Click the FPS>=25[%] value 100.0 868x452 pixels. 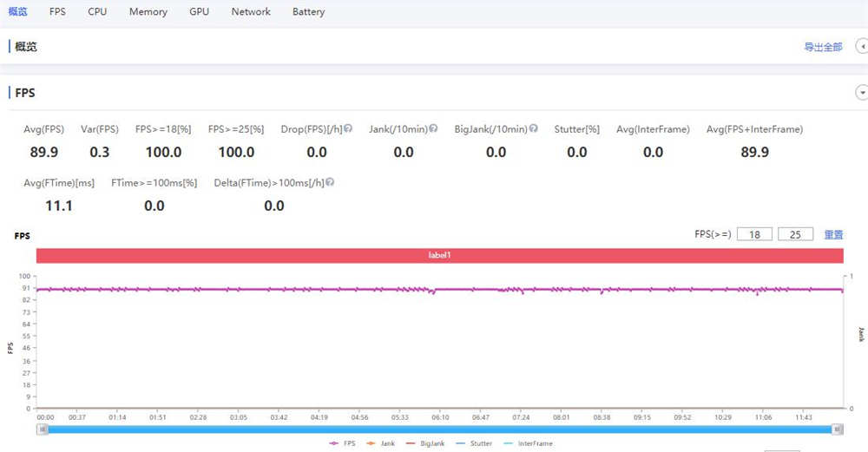point(236,152)
